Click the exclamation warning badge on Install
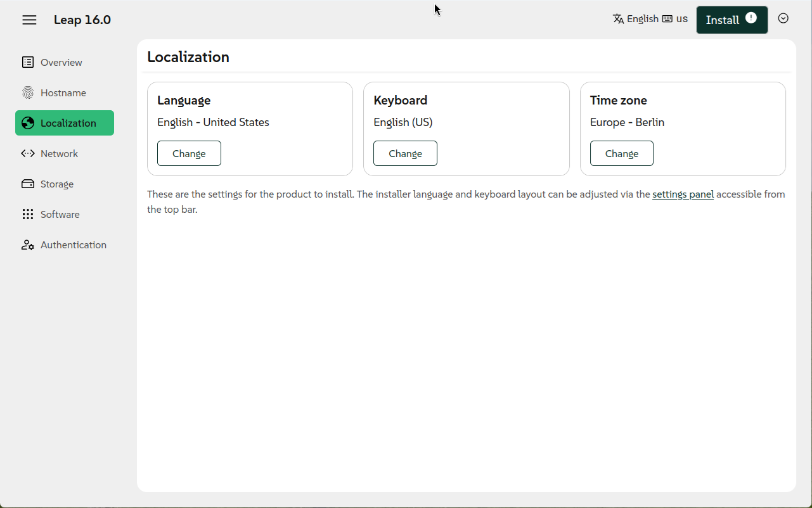812x508 pixels. coord(751,18)
